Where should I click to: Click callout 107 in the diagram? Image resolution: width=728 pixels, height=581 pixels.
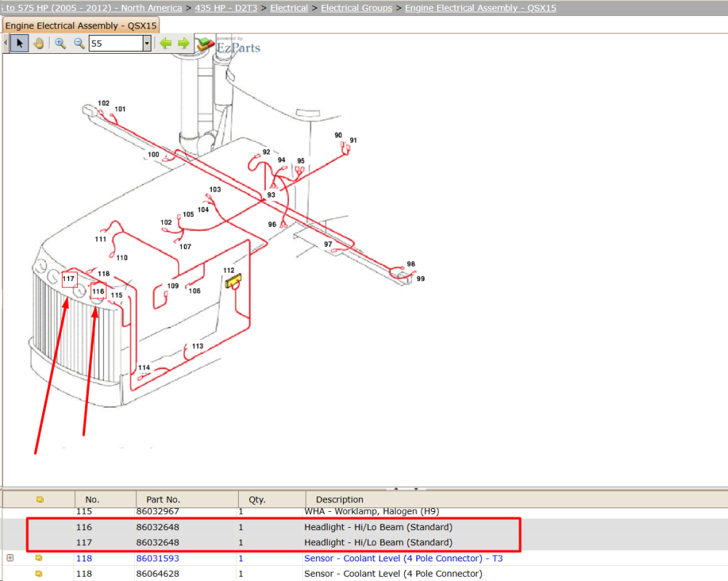185,247
